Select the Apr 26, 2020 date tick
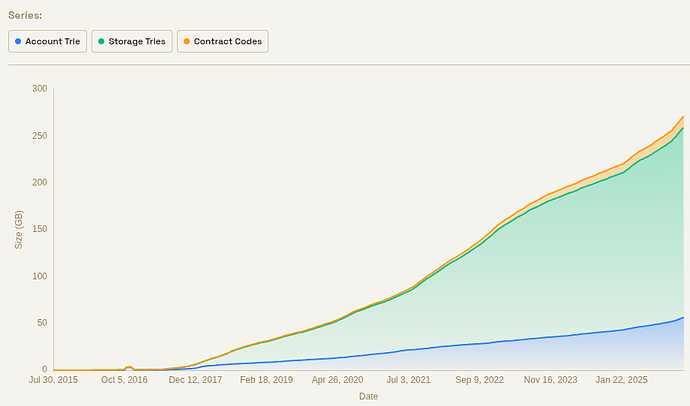Screen dimensions: 690x406 [337, 380]
